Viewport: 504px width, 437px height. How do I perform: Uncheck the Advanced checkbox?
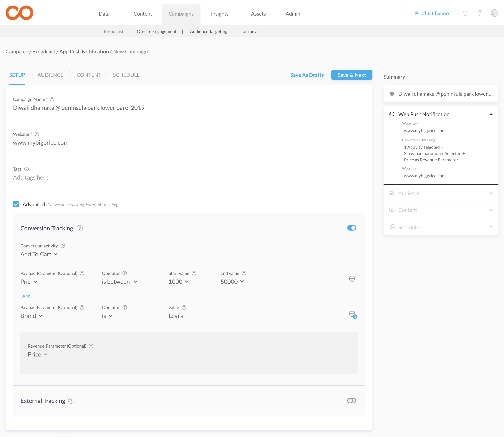coord(16,204)
